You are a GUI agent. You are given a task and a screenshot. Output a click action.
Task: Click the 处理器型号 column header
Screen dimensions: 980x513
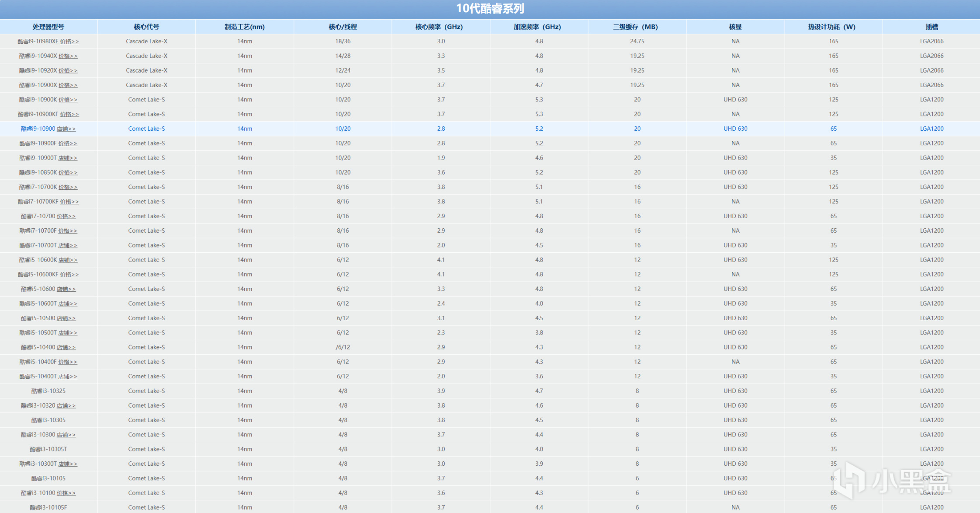[x=48, y=27]
